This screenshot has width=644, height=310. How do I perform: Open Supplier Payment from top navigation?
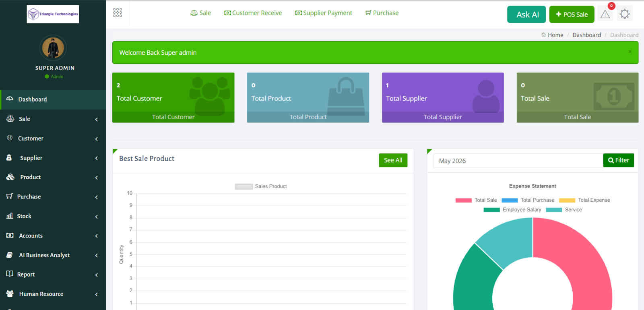click(x=324, y=13)
